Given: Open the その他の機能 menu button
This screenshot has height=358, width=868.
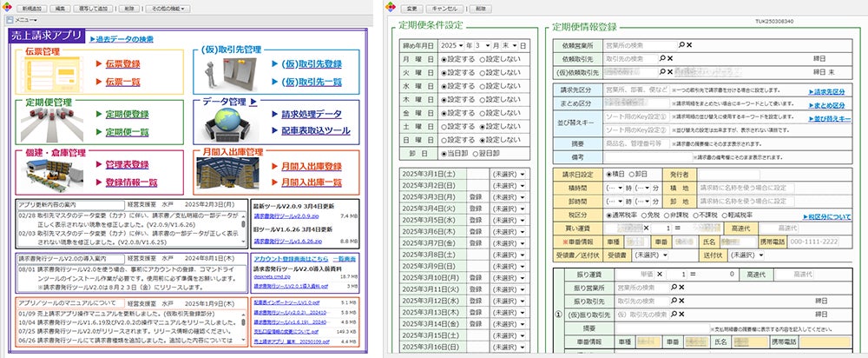Looking at the screenshot, I should pos(168,9).
